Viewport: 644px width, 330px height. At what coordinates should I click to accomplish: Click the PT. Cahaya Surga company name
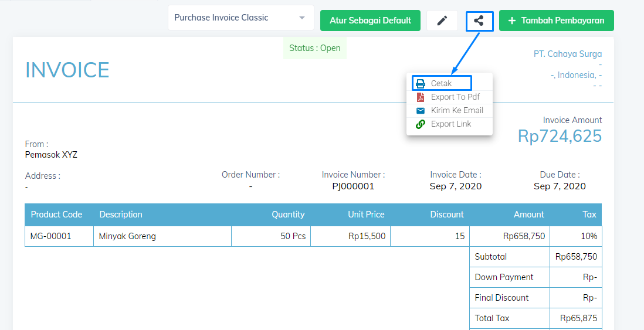pyautogui.click(x=568, y=54)
